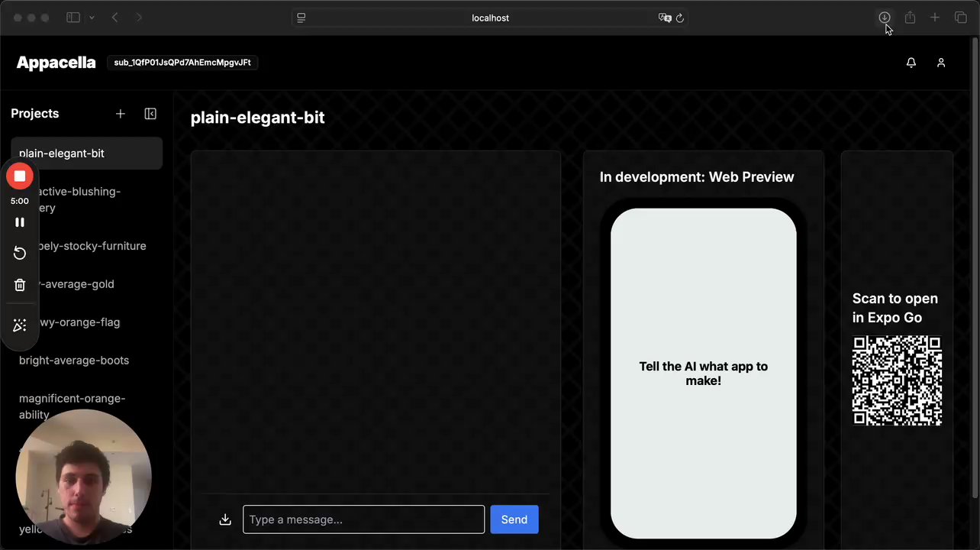Click the webcam bubble overlay
This screenshot has height=550, width=980.
click(x=83, y=477)
